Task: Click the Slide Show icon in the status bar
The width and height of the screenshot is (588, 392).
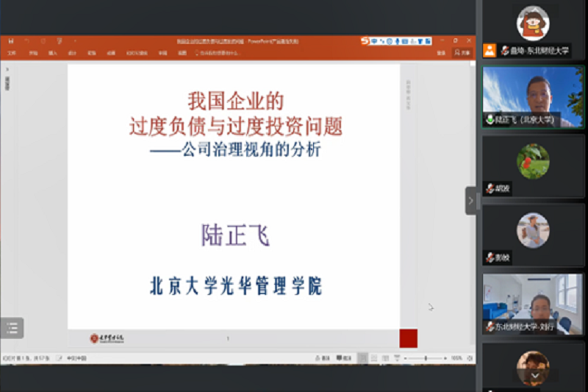Action: point(397,358)
